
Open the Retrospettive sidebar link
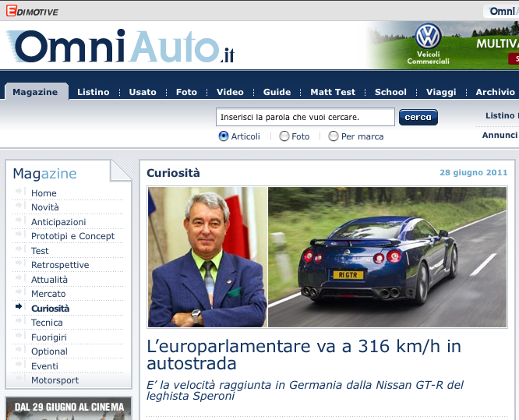pyautogui.click(x=60, y=265)
